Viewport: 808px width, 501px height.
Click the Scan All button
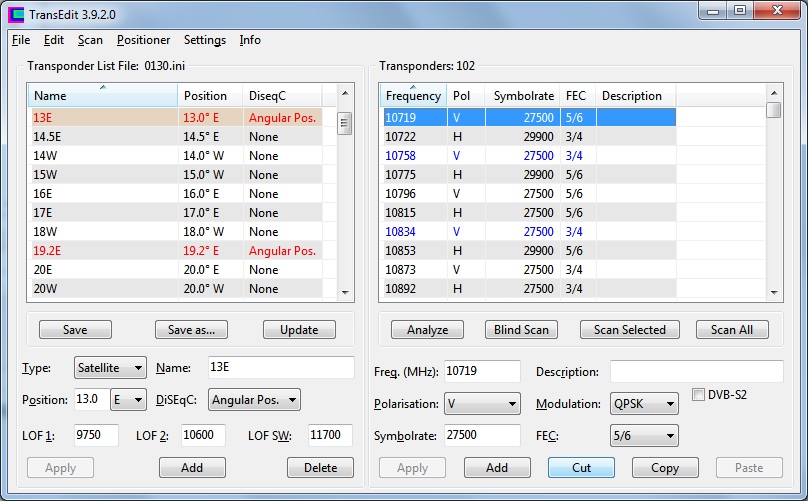tap(732, 330)
